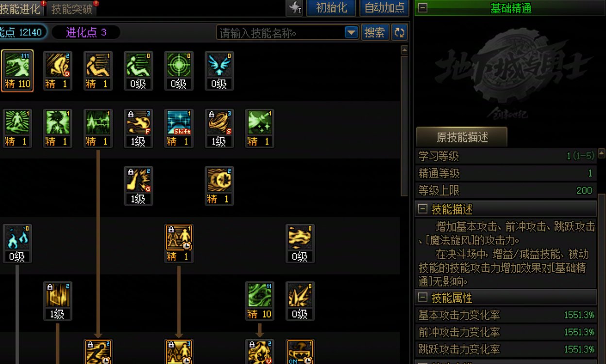Click the golden sitting figure skill icon
606x364 pixels.
coord(98,71)
